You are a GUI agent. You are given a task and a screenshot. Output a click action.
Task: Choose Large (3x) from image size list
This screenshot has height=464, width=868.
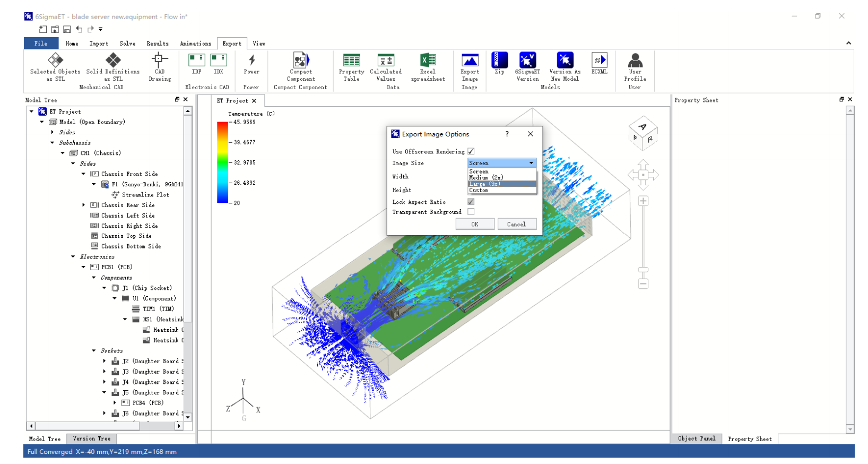coord(501,184)
